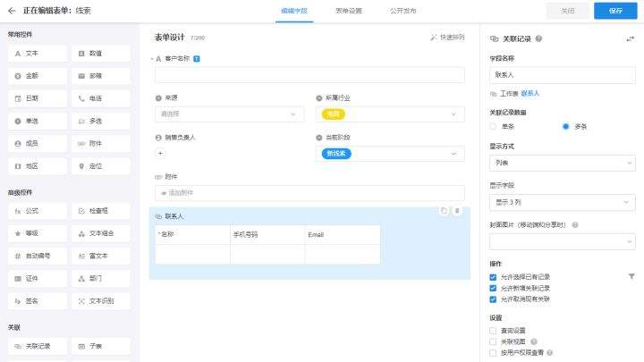Image resolution: width=644 pixels, height=362 pixels.
Task: Open the 当前阶段 dropdown
Action: pyautogui.click(x=390, y=154)
